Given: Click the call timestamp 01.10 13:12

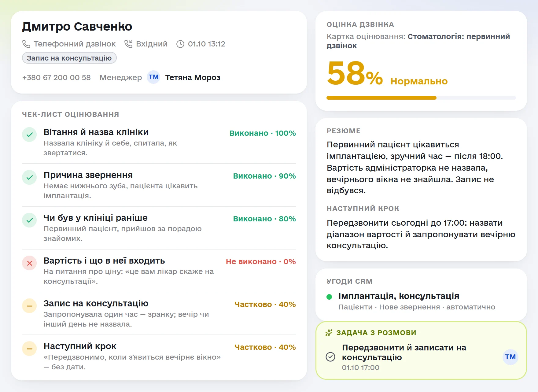Looking at the screenshot, I should point(206,44).
